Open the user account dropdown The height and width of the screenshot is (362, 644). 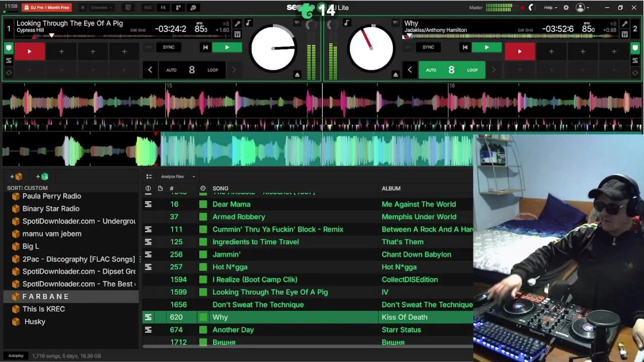(582, 8)
